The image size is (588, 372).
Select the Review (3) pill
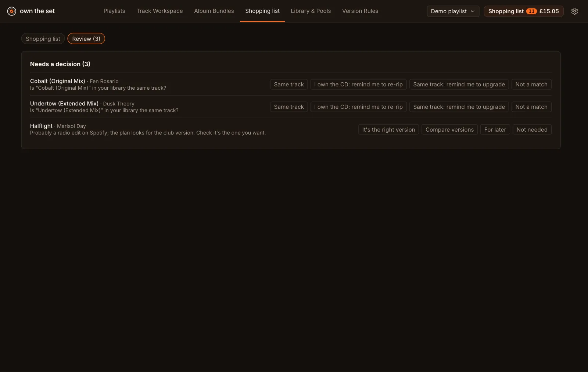86,39
